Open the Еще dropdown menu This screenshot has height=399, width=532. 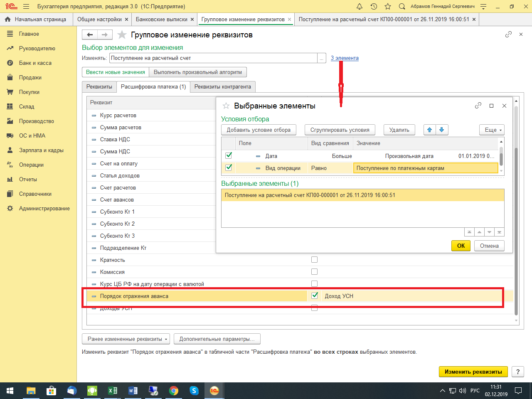[x=492, y=130]
